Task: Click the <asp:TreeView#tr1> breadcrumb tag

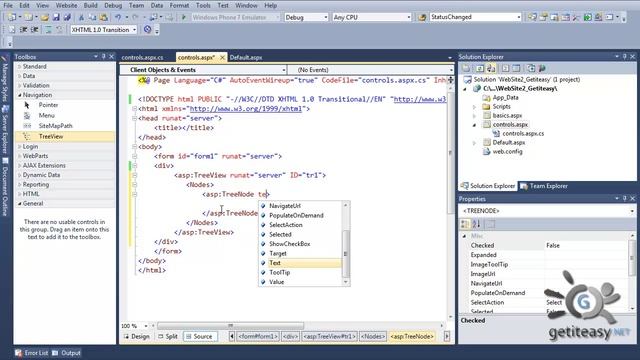Action: pyautogui.click(x=329, y=336)
